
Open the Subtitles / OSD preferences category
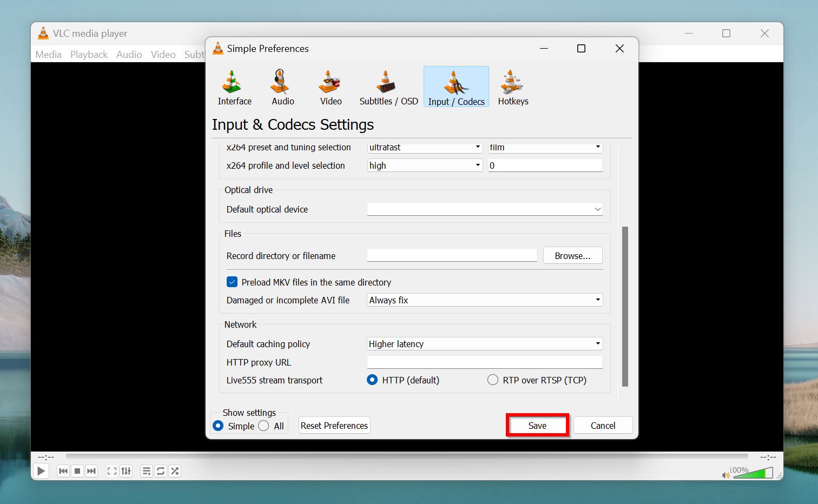pyautogui.click(x=388, y=87)
